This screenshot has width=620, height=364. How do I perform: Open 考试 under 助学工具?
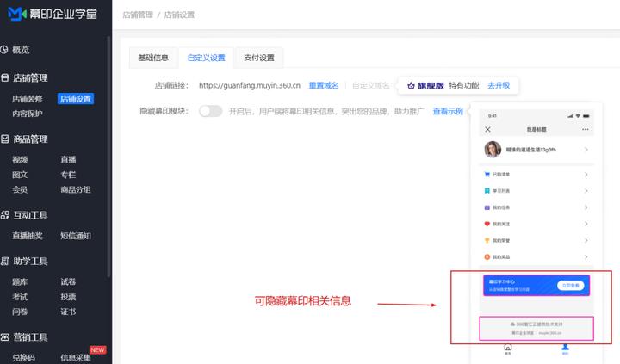(20, 297)
